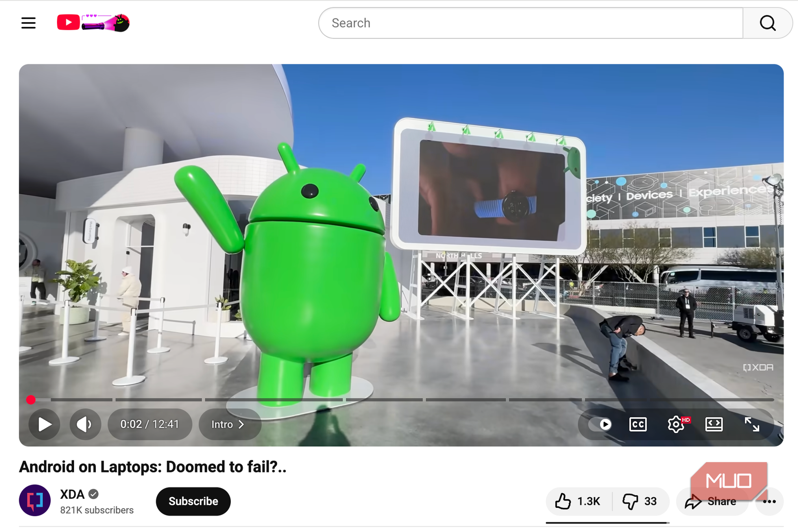This screenshot has width=798, height=532.
Task: Go to YouTube home via logo
Action: (x=93, y=23)
